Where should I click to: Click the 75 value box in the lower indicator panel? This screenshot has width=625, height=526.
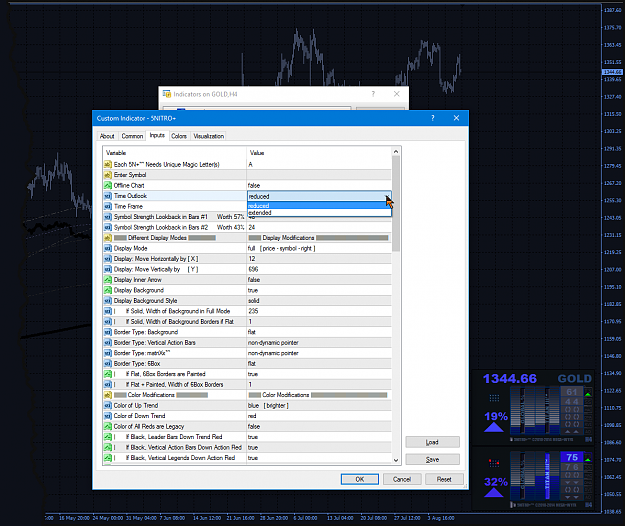(x=572, y=457)
